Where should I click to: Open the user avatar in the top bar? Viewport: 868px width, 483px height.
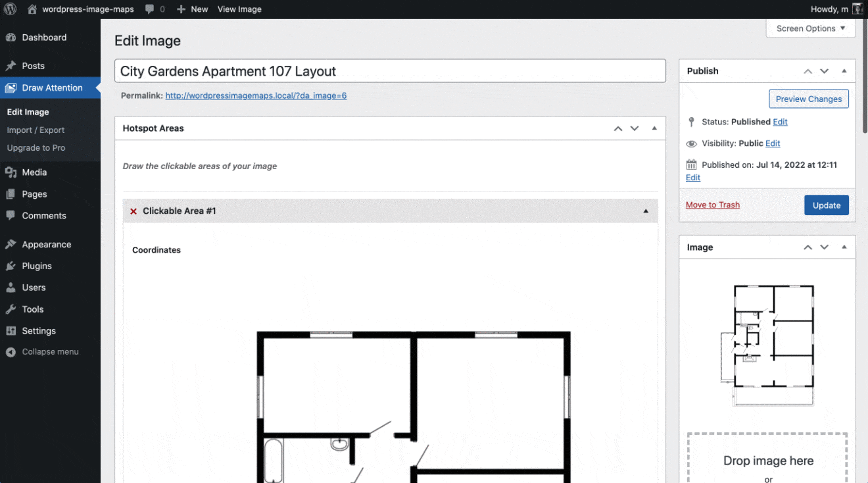point(857,9)
